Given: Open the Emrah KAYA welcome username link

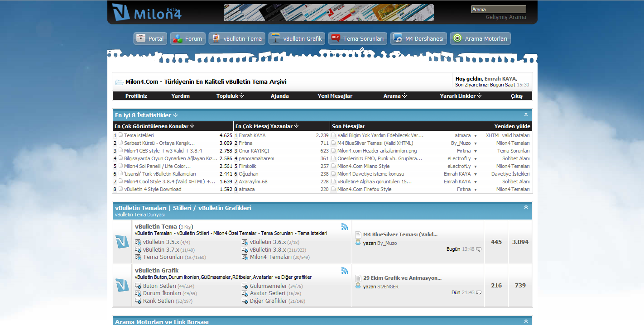Looking at the screenshot, I should (x=500, y=79).
